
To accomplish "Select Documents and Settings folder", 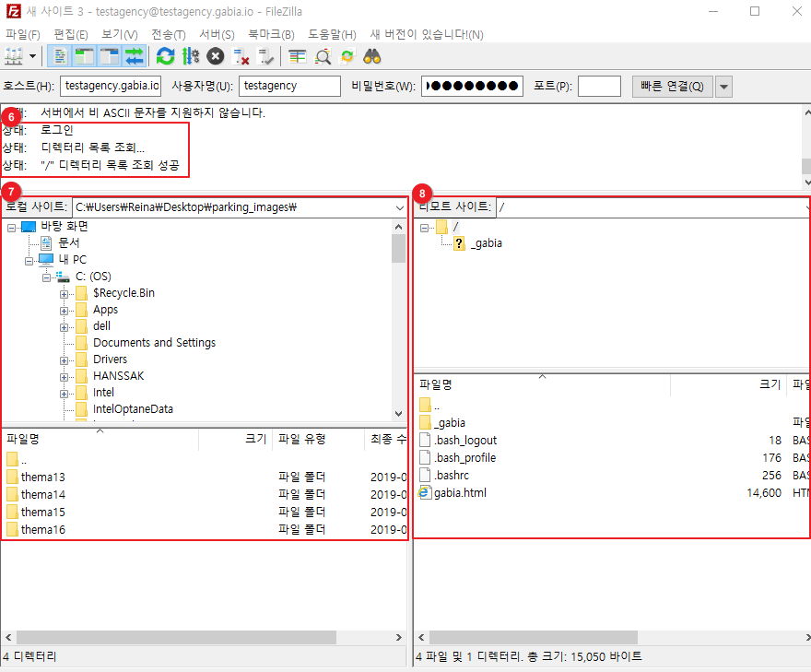I will coord(154,343).
